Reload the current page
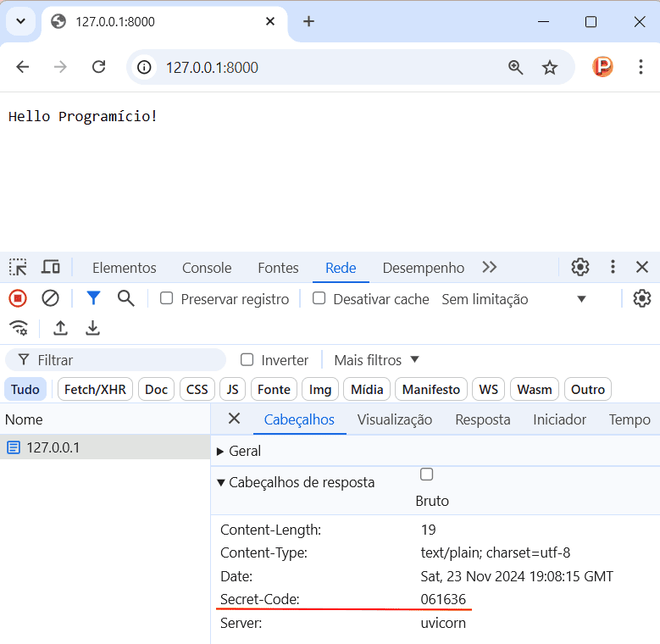This screenshot has width=660, height=644. 99,67
